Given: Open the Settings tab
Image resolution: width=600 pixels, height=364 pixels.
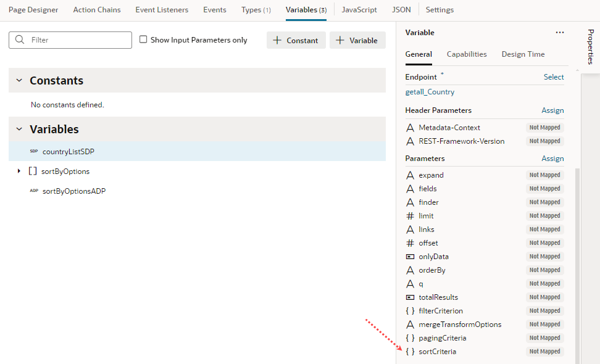Looking at the screenshot, I should coord(440,10).
